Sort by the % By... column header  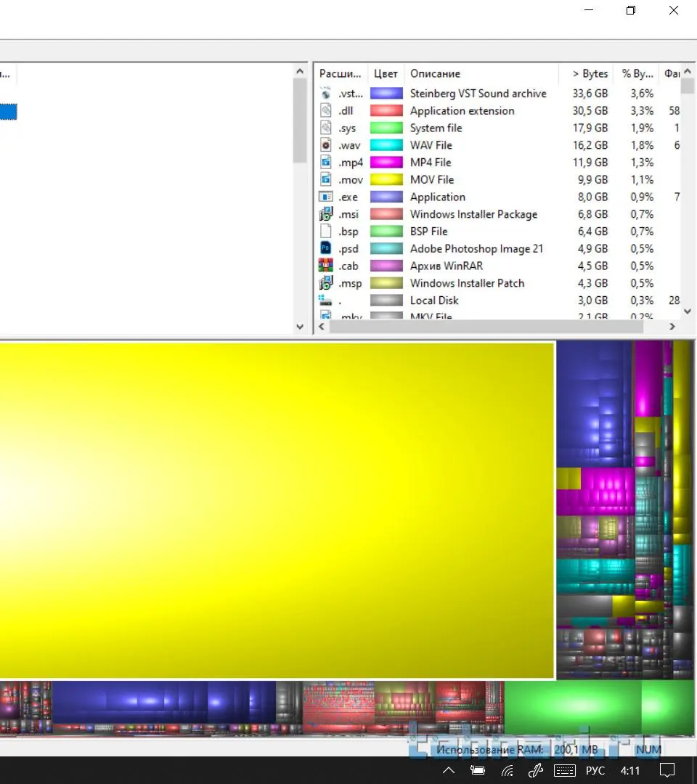point(637,73)
